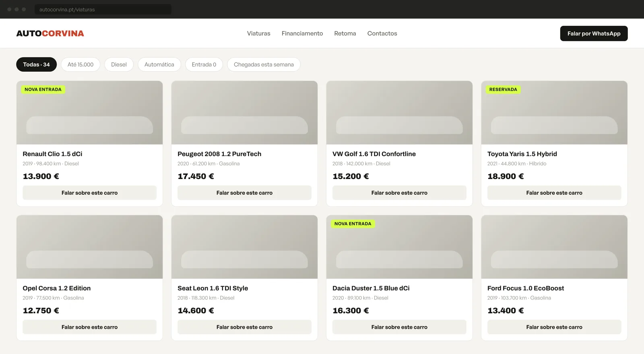View the Seat Leon car image
Viewport: 644px width, 354px height.
[x=244, y=247]
